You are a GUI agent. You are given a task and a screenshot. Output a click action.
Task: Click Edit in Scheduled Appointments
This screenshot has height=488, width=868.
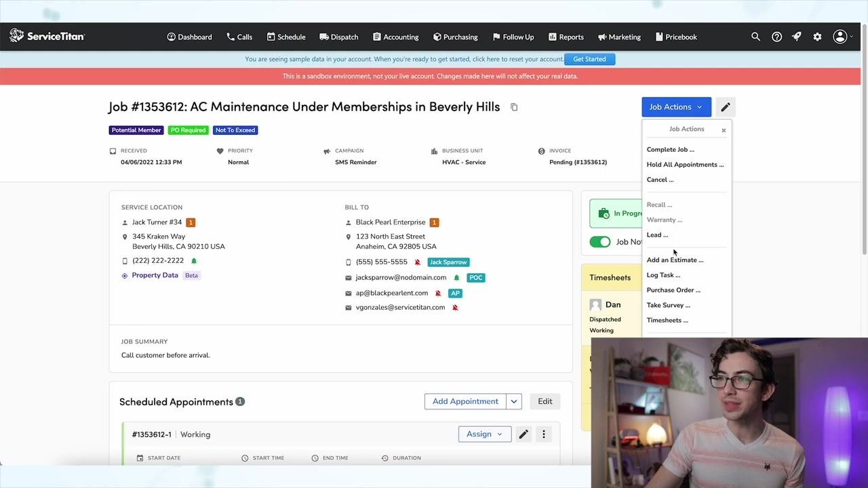pos(545,401)
